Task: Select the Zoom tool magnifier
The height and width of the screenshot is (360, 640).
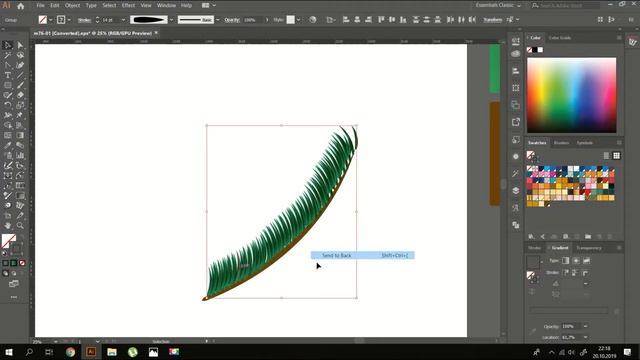Action: coord(20,225)
